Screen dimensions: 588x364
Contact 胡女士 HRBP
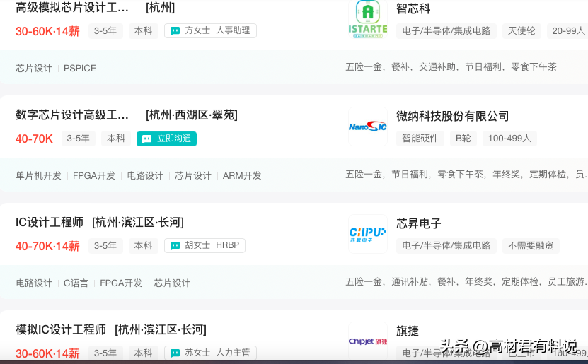click(x=204, y=246)
